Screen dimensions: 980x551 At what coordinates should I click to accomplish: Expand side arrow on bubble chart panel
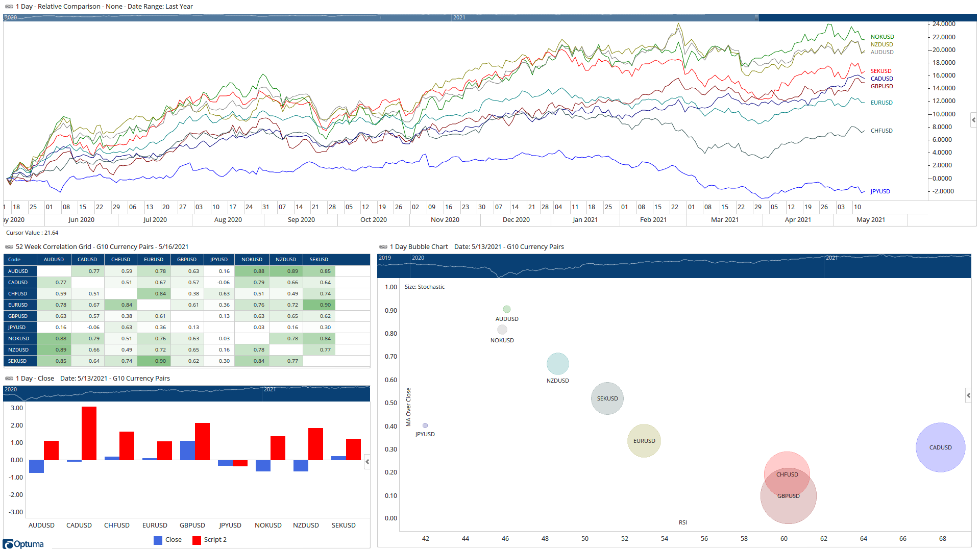point(968,395)
